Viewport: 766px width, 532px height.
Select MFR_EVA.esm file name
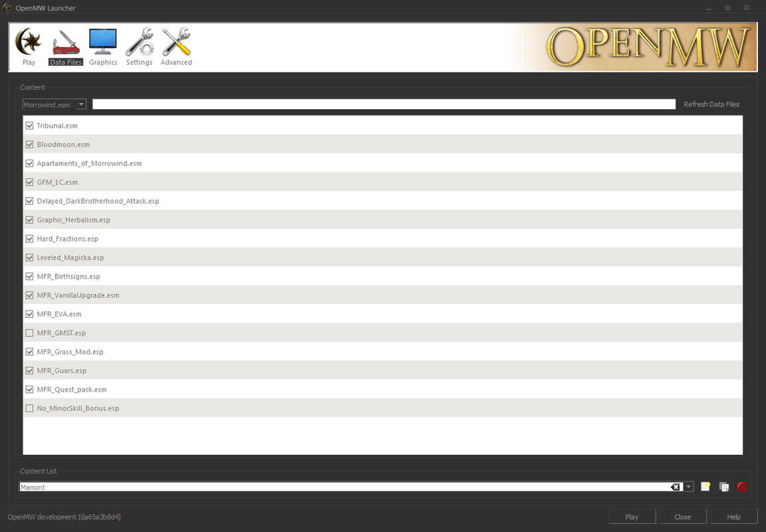(59, 314)
